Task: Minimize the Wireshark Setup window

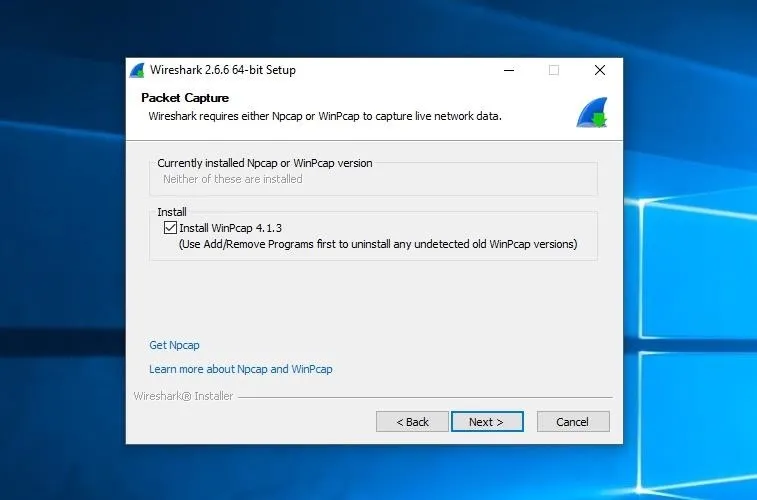Action: click(509, 70)
